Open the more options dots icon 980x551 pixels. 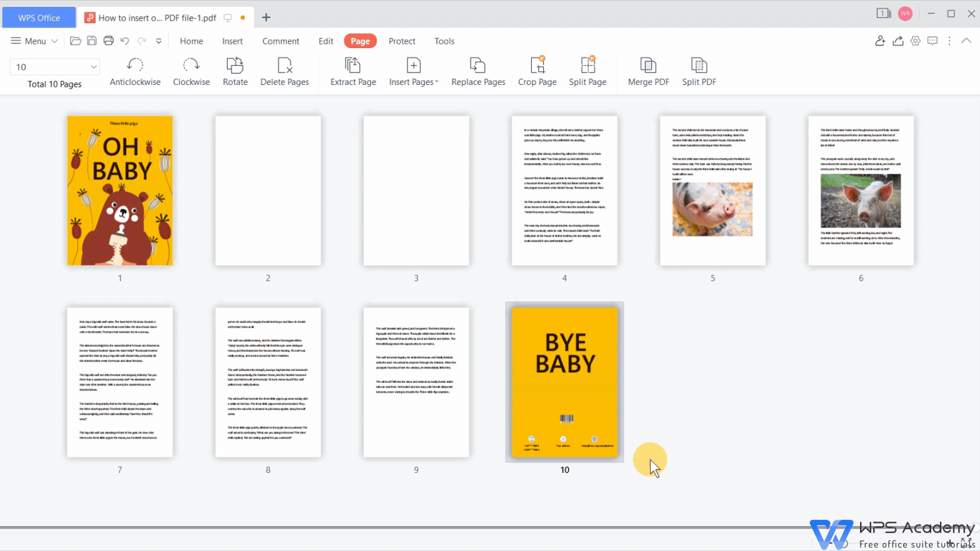point(949,41)
